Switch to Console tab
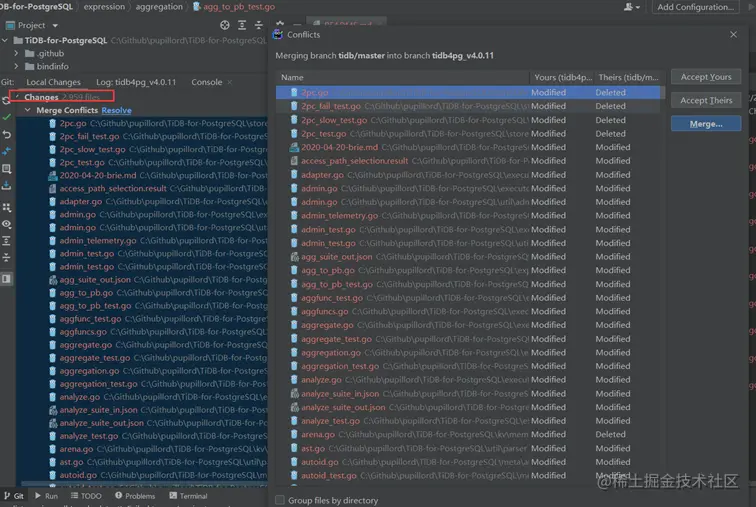This screenshot has width=756, height=507. coord(207,82)
